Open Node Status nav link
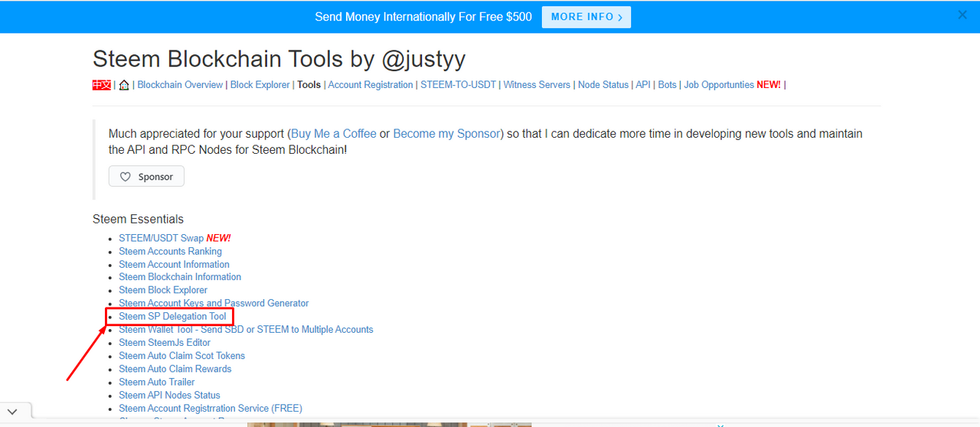Image resolution: width=980 pixels, height=427 pixels. [x=603, y=85]
